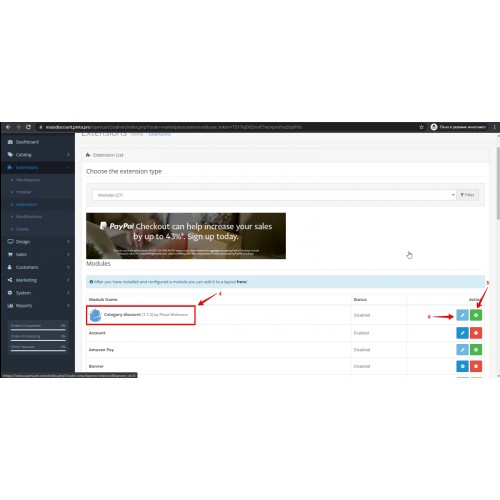Click the Filter button

click(467, 195)
